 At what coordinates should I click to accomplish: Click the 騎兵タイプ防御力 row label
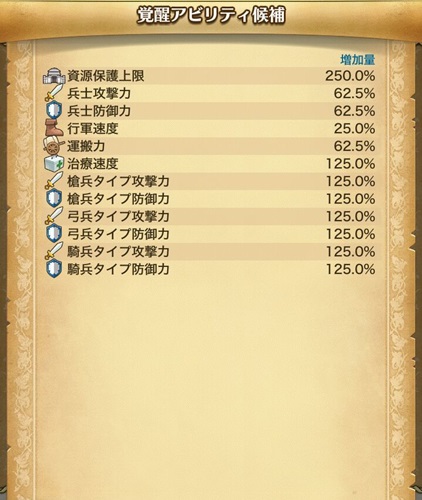click(x=118, y=269)
